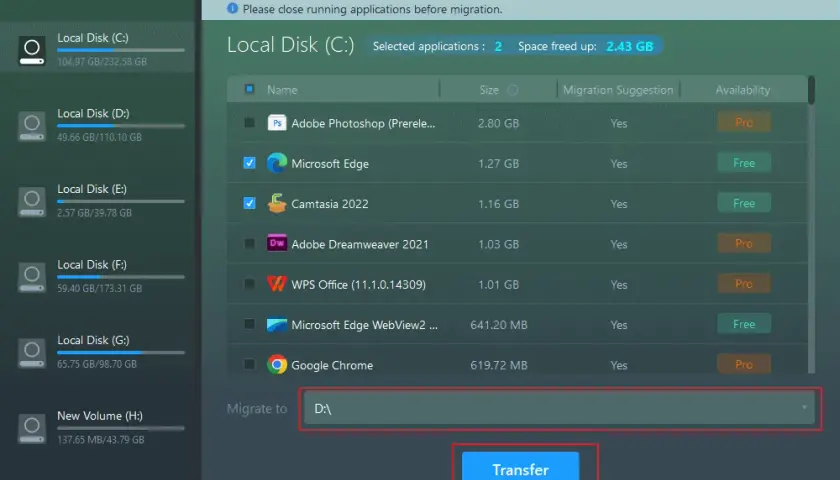Click the Local Disk (G:) usage bar
Image resolution: width=840 pixels, height=480 pixels.
121,352
